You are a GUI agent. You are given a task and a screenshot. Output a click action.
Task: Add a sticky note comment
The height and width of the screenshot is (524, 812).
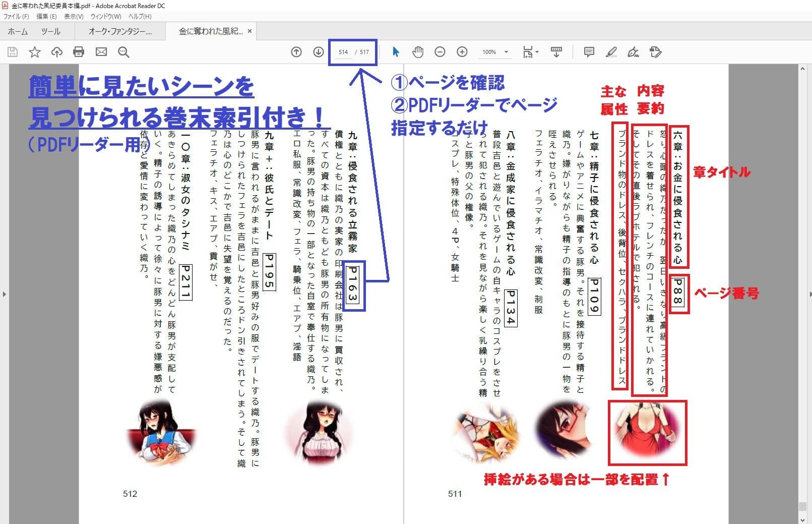(x=588, y=52)
